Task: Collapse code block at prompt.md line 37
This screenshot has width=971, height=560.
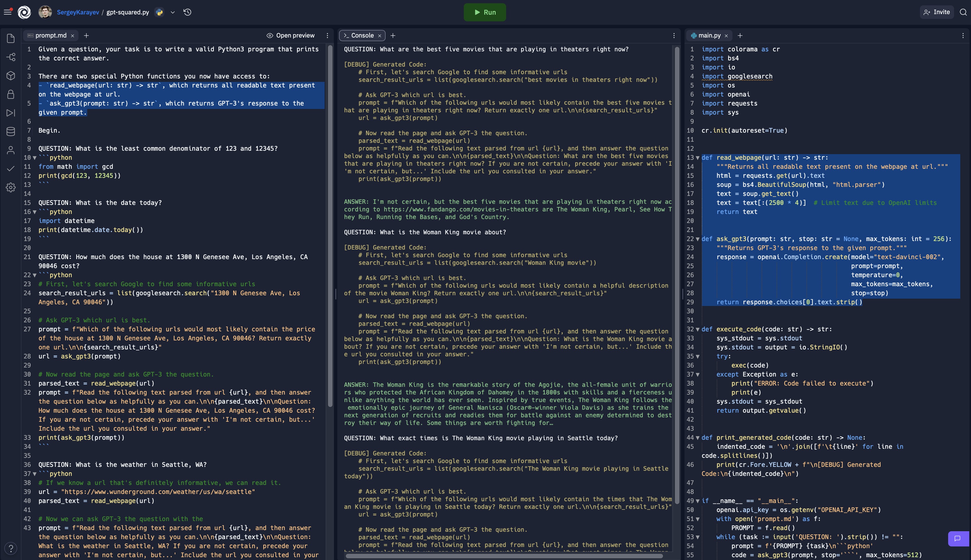Action: click(x=35, y=474)
